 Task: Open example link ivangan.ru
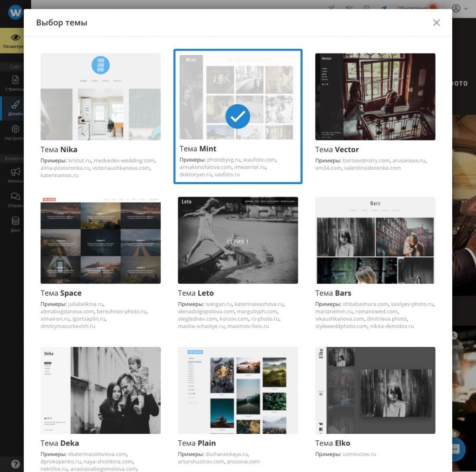point(218,304)
